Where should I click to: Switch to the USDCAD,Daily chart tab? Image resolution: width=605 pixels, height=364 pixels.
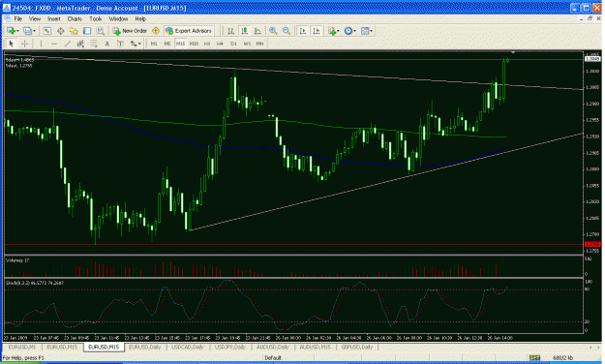188,348
